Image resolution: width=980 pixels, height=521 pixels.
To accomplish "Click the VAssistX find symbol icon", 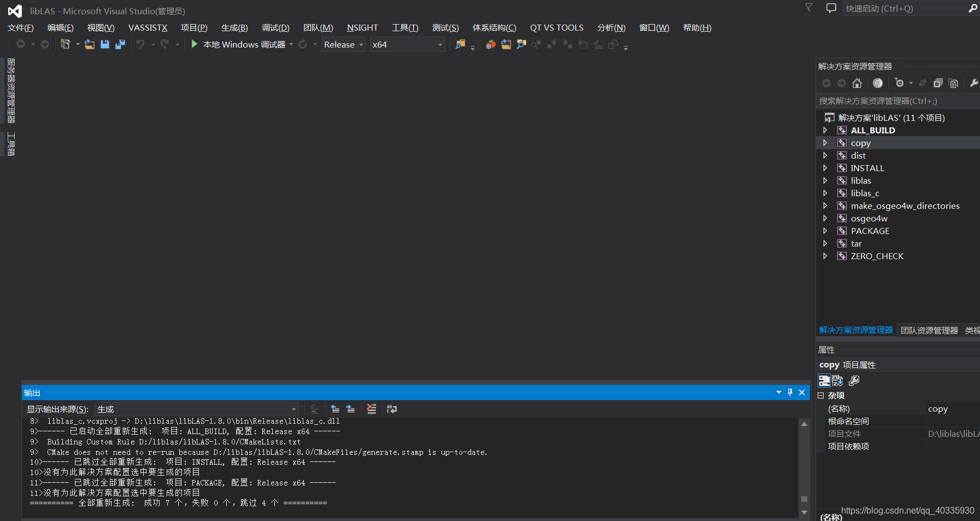I will pos(521,44).
